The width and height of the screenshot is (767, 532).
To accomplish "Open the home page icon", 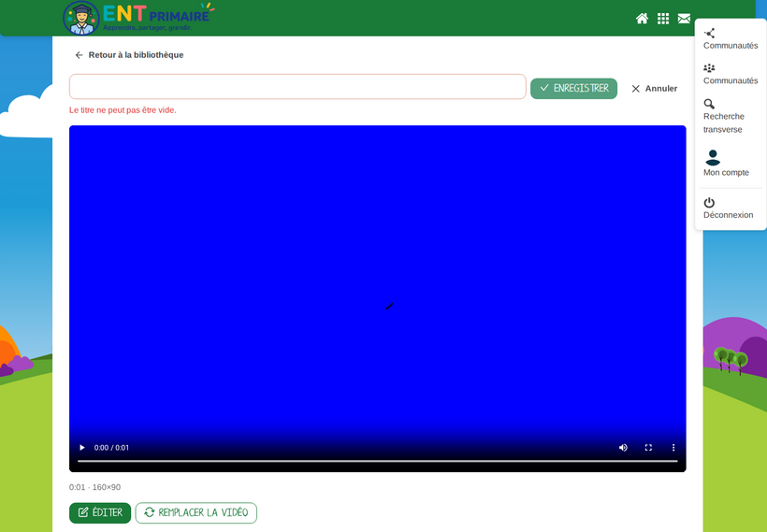I will (x=642, y=19).
